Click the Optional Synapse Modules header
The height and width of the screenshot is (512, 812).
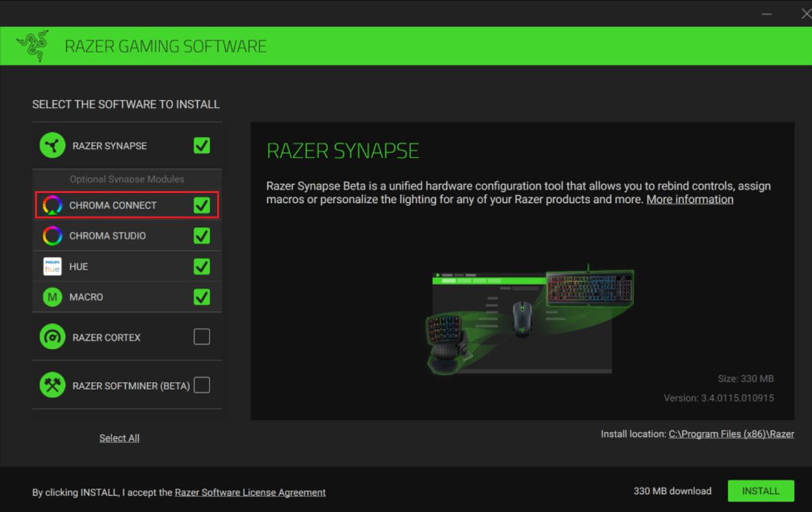pyautogui.click(x=127, y=179)
